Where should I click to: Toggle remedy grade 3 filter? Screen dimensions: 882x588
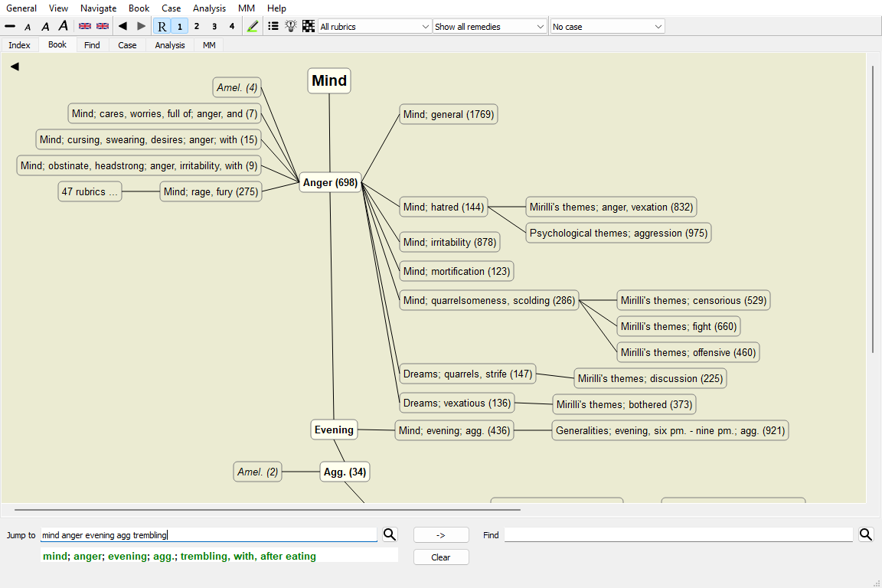point(214,27)
